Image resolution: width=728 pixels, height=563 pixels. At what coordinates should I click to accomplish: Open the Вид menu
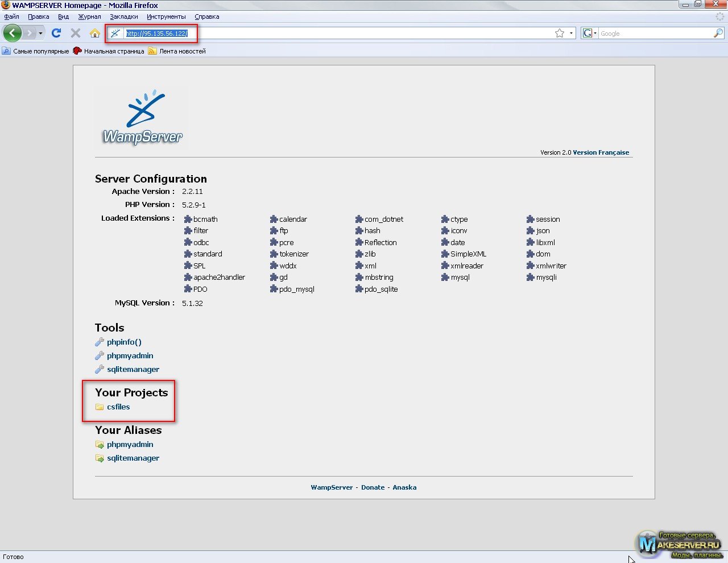tap(63, 16)
